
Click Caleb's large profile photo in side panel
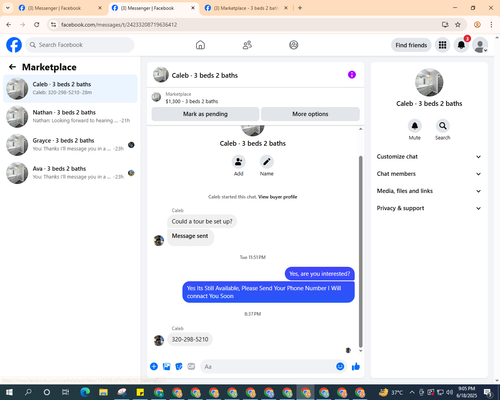tap(429, 82)
